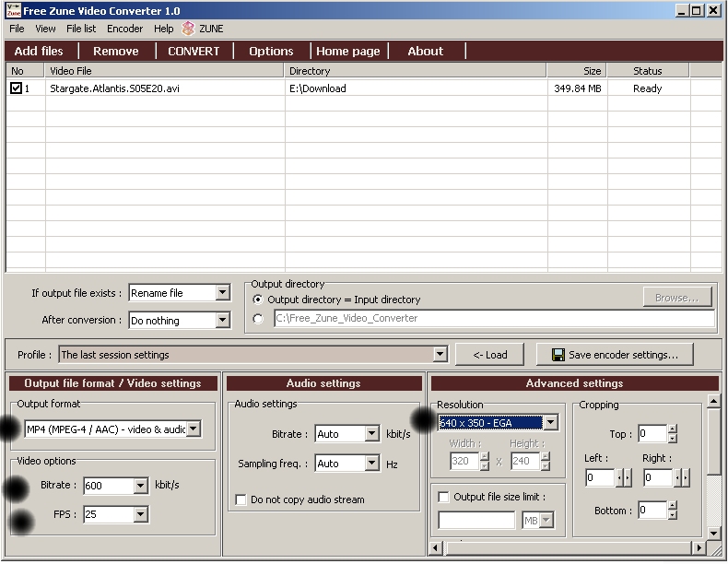Click the Ready status cell
728x564 pixels.
click(647, 88)
